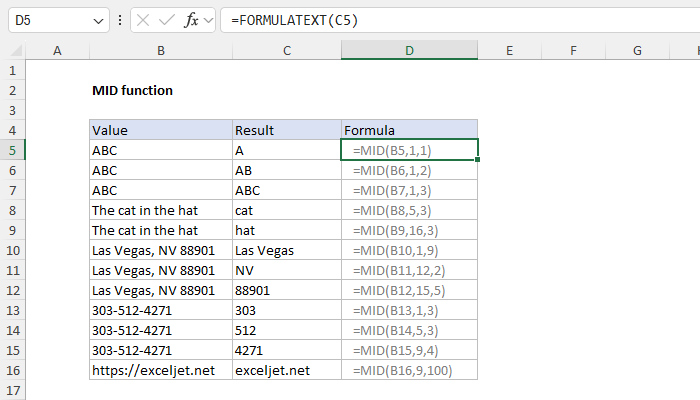Click result cell '303'
This screenshot has height=400, width=700.
(287, 310)
